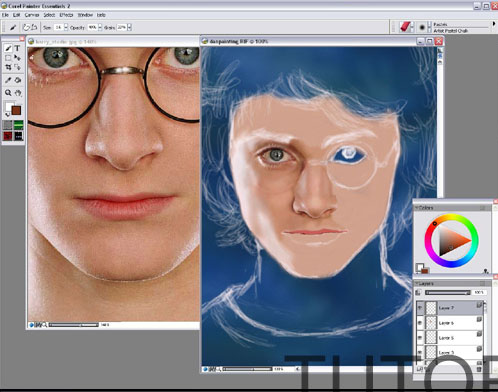
Task: Click the brown main color swatch in toolbox
Action: tap(16, 110)
